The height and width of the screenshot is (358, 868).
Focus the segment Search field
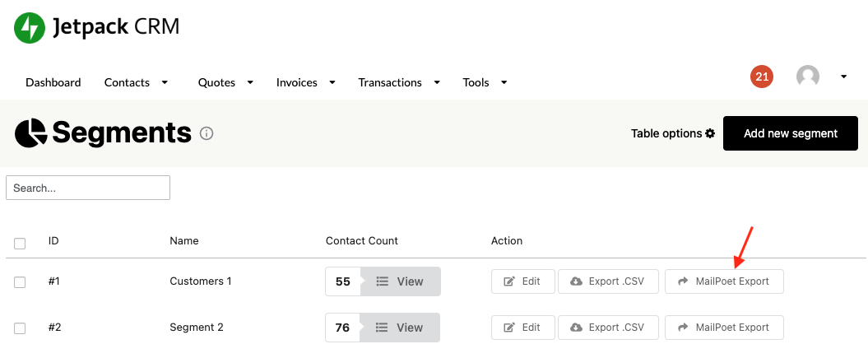88,188
